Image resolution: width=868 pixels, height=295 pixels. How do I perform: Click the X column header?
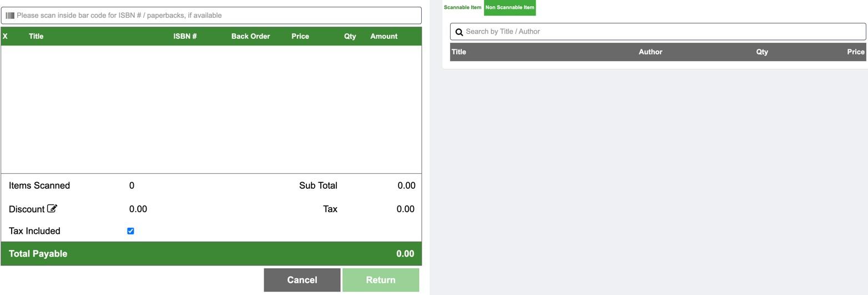click(5, 36)
